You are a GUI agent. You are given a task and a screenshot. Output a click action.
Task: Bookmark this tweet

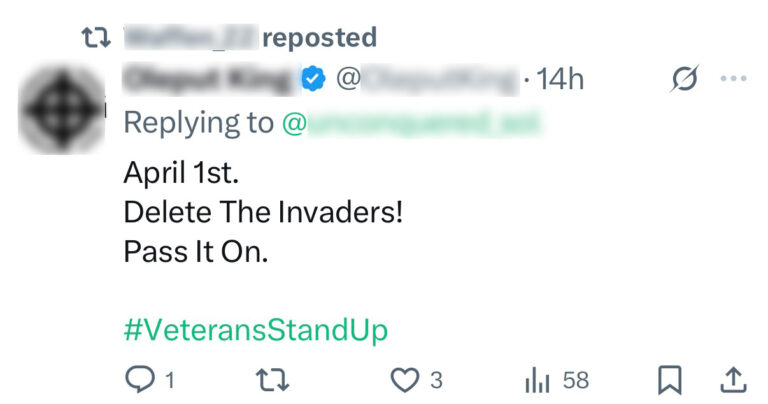669,380
